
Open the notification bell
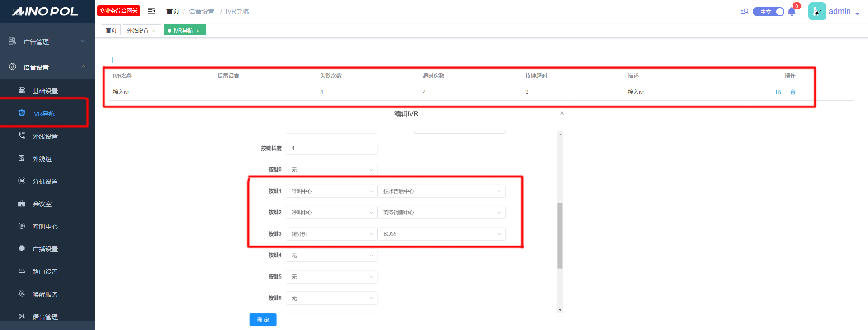tap(792, 12)
